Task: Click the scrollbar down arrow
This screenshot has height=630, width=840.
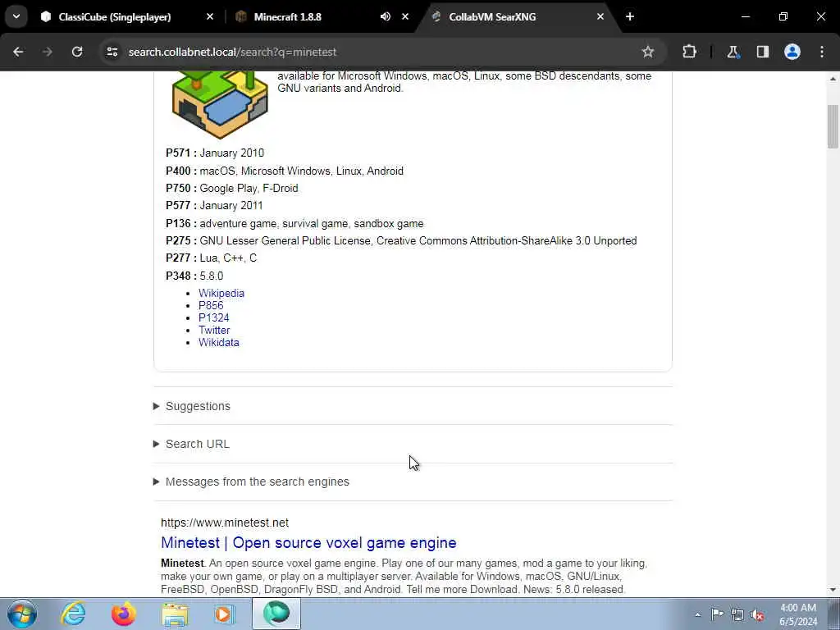Action: click(833, 590)
